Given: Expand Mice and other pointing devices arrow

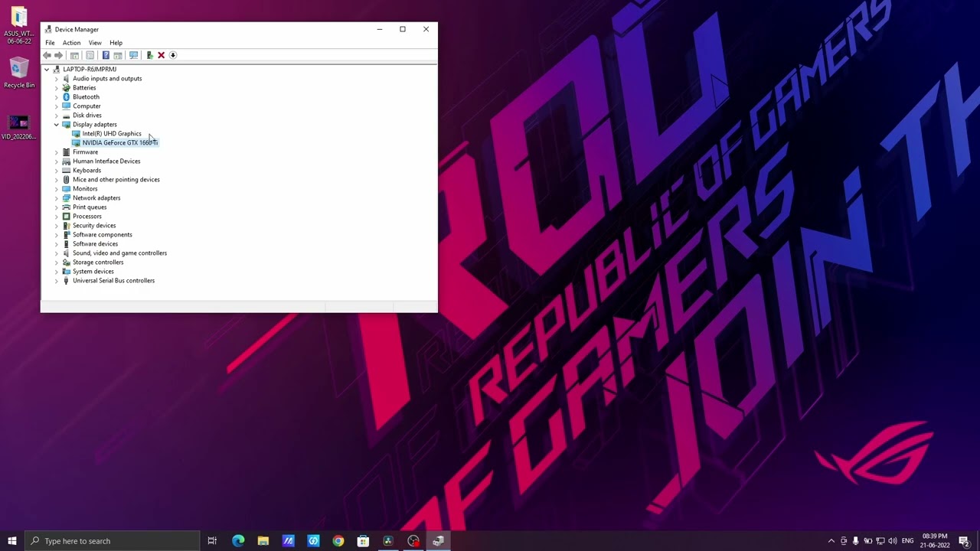Looking at the screenshot, I should [x=56, y=180].
